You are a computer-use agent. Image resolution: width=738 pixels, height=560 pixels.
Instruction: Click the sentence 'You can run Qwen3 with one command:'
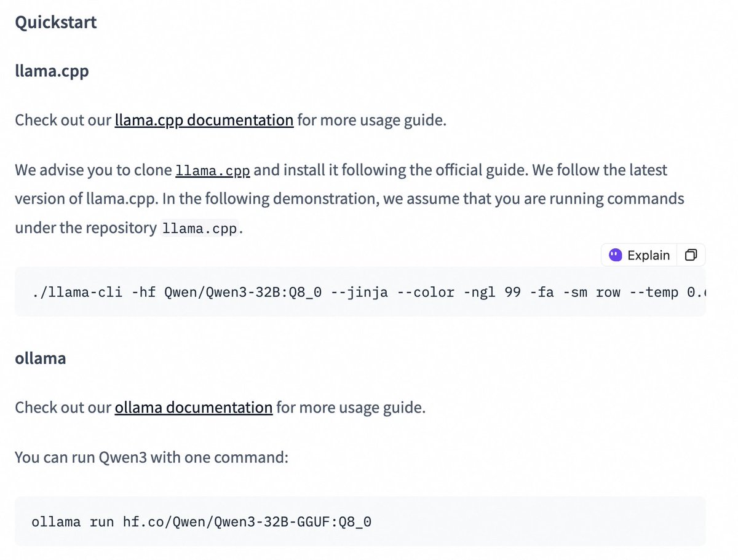pos(152,457)
